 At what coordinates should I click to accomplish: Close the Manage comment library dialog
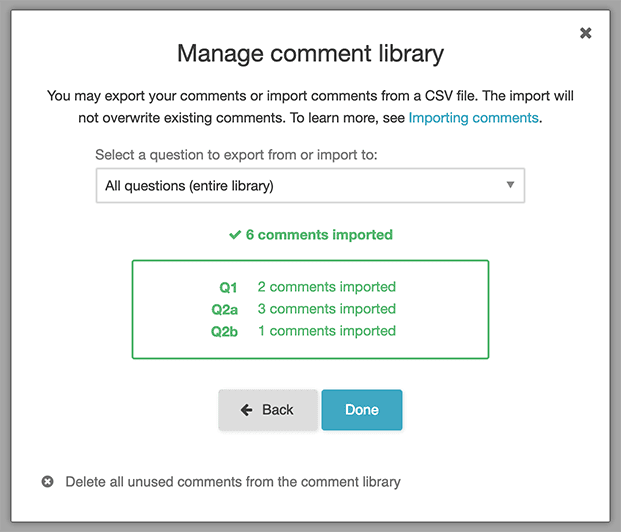586,33
